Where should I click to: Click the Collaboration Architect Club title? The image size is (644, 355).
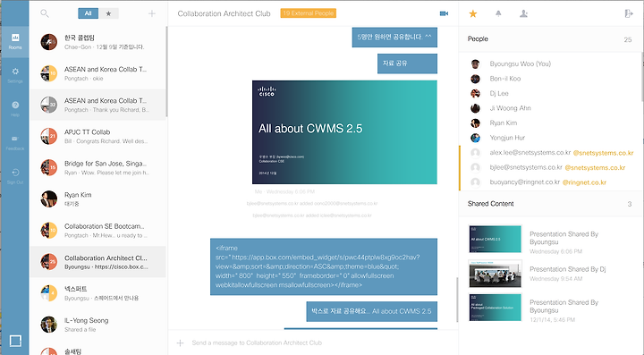224,13
